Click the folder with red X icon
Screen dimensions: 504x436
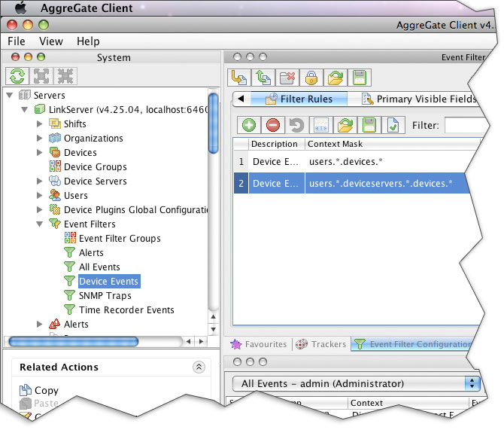[287, 78]
